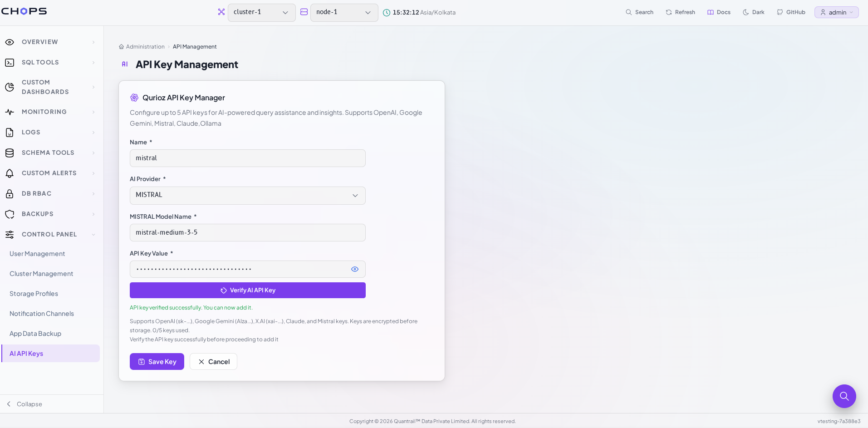Viewport: 868px width, 428px height.
Task: Click the Custom Dashboards pie chart icon
Action: point(10,87)
